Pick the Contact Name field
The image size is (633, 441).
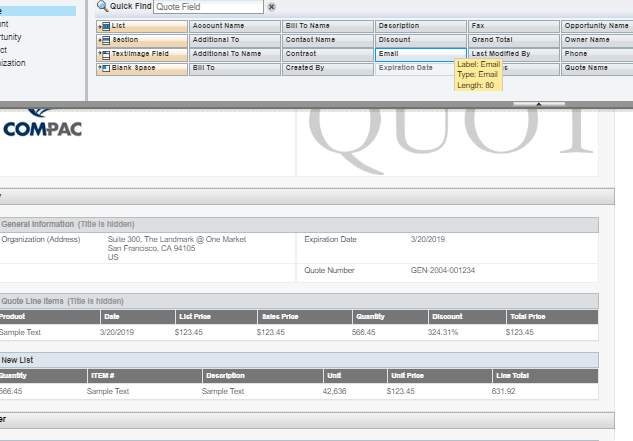(x=328, y=40)
